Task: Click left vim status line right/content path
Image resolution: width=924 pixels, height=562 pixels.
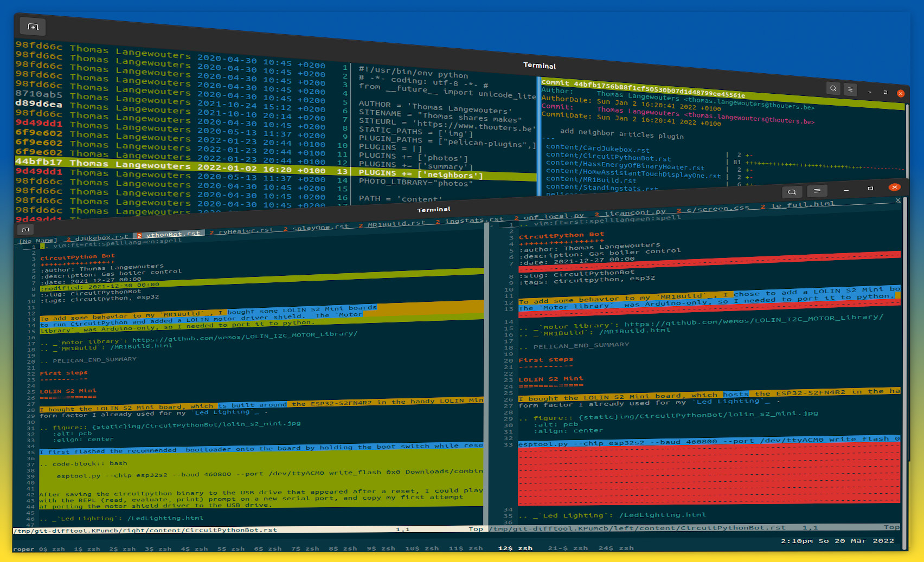Action: [x=146, y=531]
